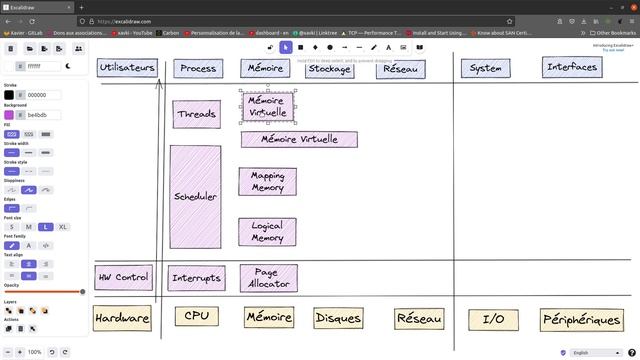Align text to top
Viewport: 640px width, 360px height.
(x=12, y=276)
